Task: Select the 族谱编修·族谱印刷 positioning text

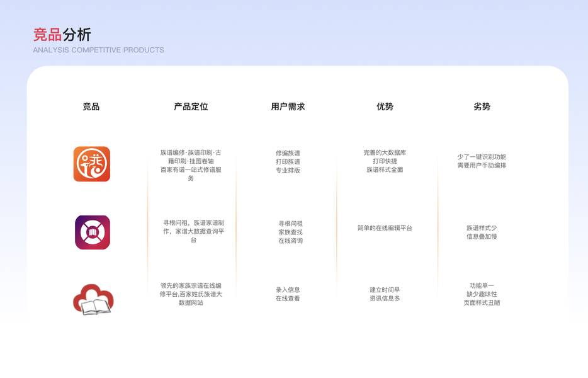Action: tap(191, 165)
